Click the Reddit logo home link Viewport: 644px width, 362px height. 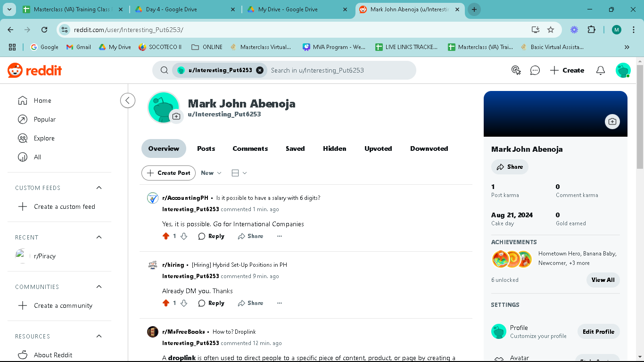click(35, 70)
